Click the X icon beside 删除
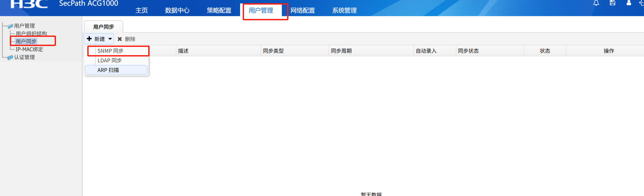The width and height of the screenshot is (644, 196). (120, 39)
